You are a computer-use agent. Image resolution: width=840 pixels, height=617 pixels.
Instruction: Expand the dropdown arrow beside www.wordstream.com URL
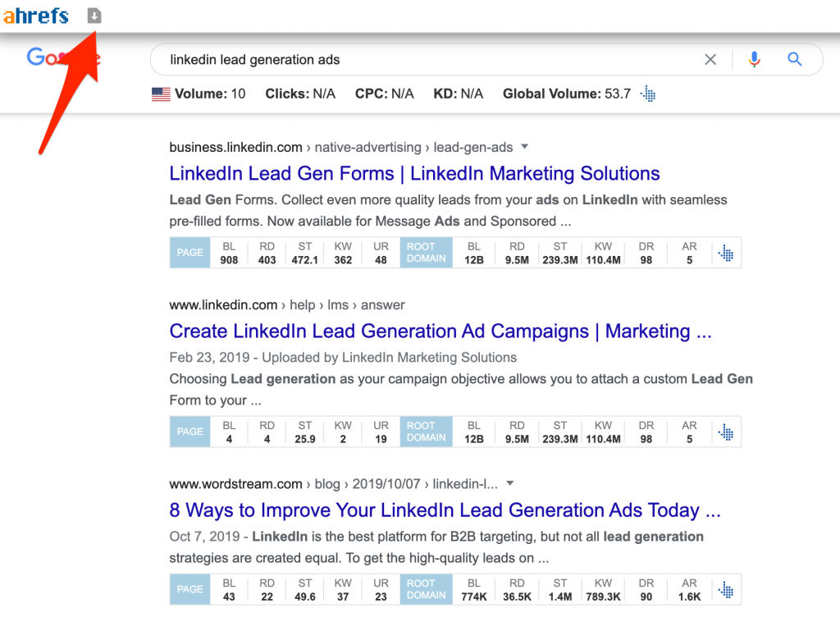[x=510, y=483]
